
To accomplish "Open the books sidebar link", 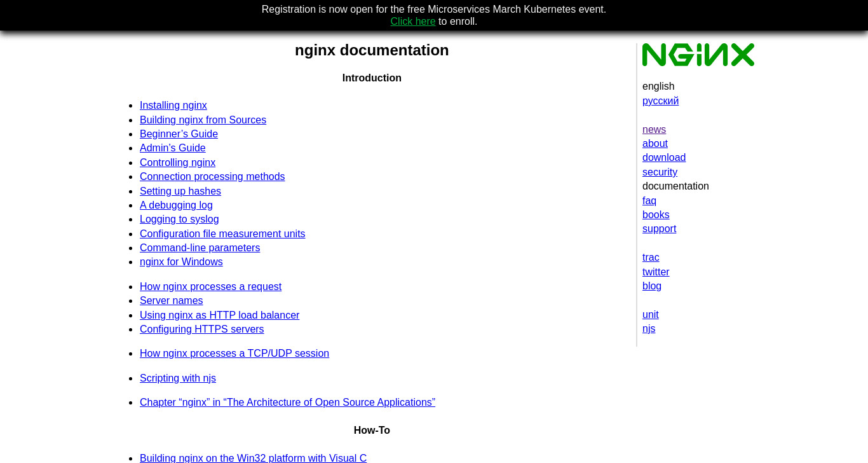I will click(x=656, y=215).
